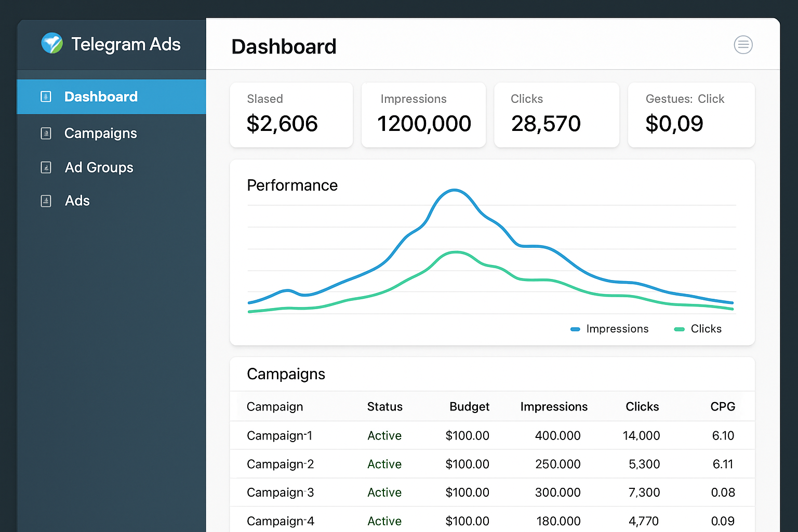The image size is (798, 532).
Task: Expand the Campaigns table section
Action: (x=286, y=374)
